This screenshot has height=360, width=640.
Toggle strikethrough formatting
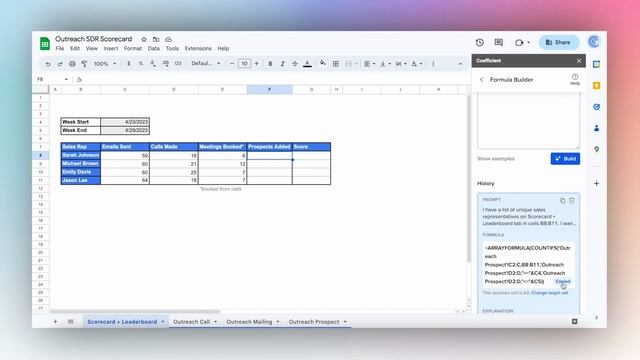(295, 64)
